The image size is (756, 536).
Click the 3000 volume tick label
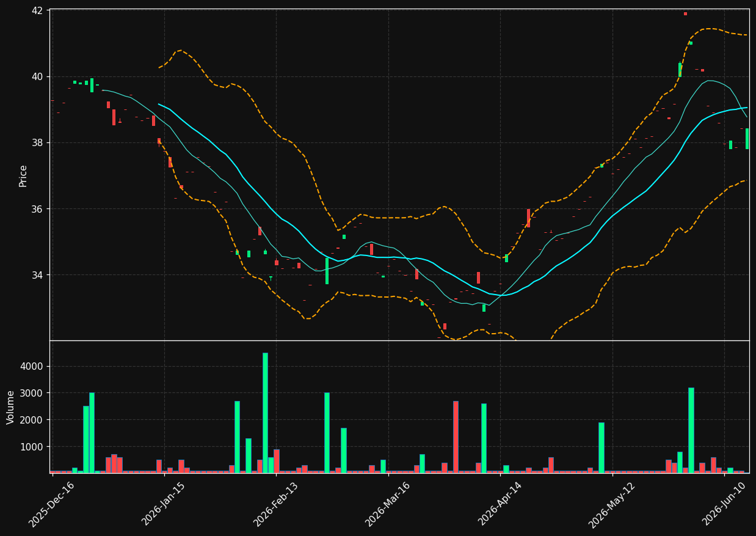(x=32, y=393)
